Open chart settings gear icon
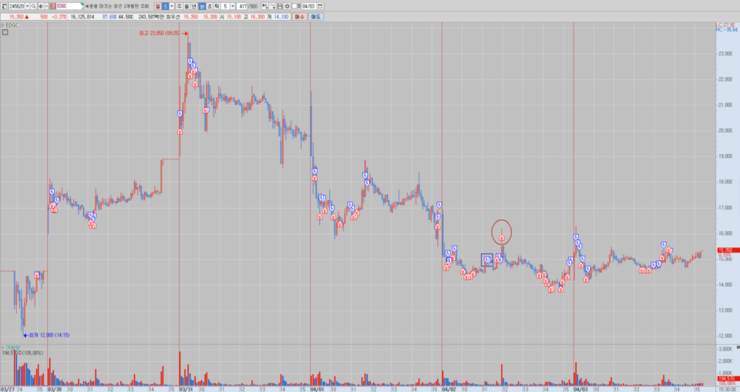 [x=287, y=6]
